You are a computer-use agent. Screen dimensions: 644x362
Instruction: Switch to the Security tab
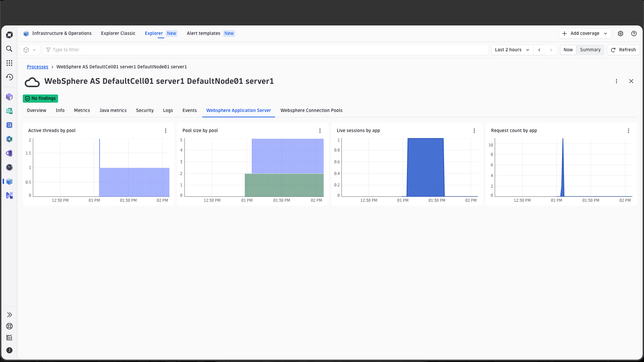point(145,111)
